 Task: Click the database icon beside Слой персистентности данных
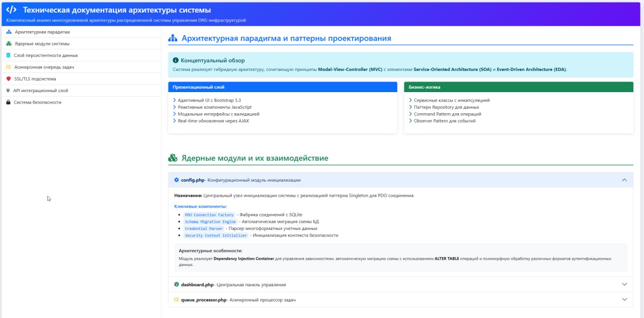8,55
